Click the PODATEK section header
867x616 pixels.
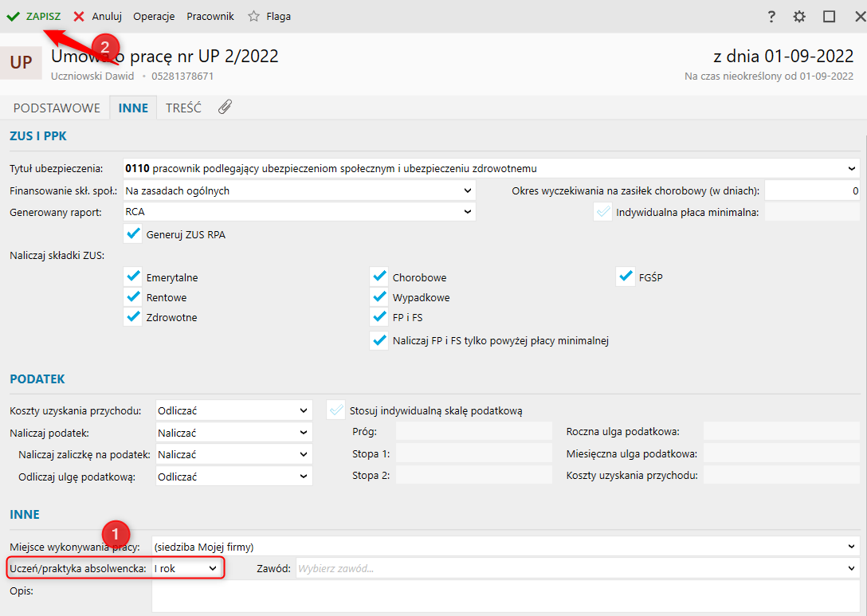click(37, 379)
